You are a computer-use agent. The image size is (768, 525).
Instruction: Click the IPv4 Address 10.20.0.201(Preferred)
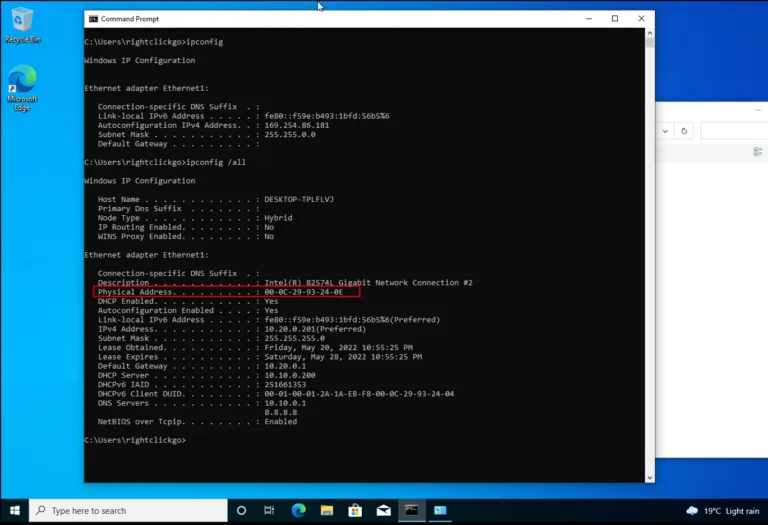315,329
